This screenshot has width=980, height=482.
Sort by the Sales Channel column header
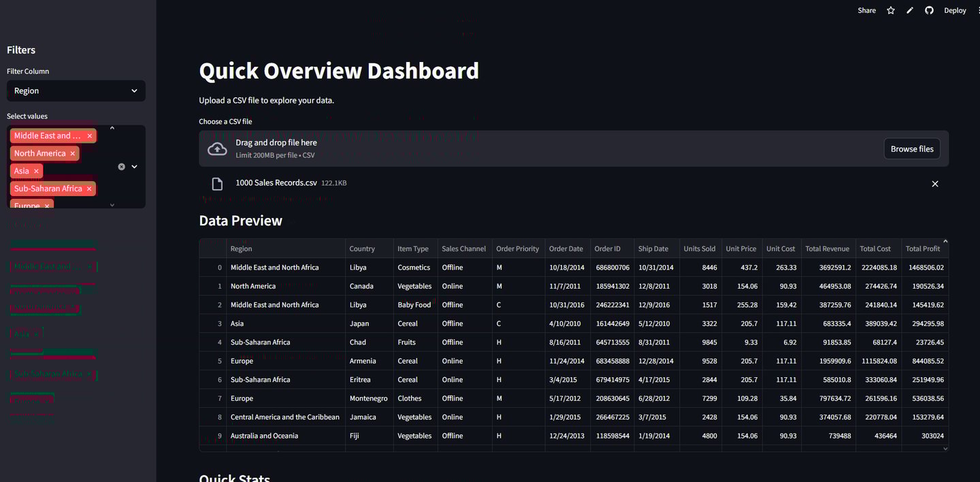tap(465, 248)
